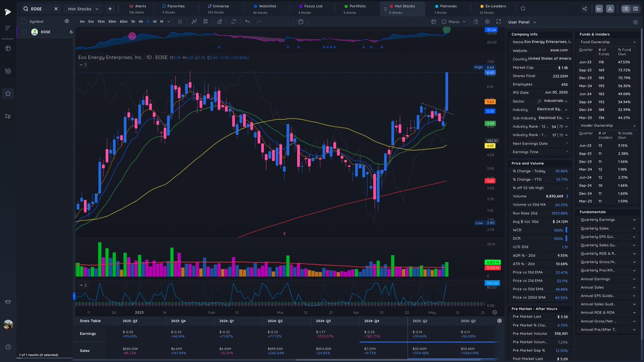Open the eose.com website link
Viewport: 644px width, 362px height.
click(x=559, y=50)
